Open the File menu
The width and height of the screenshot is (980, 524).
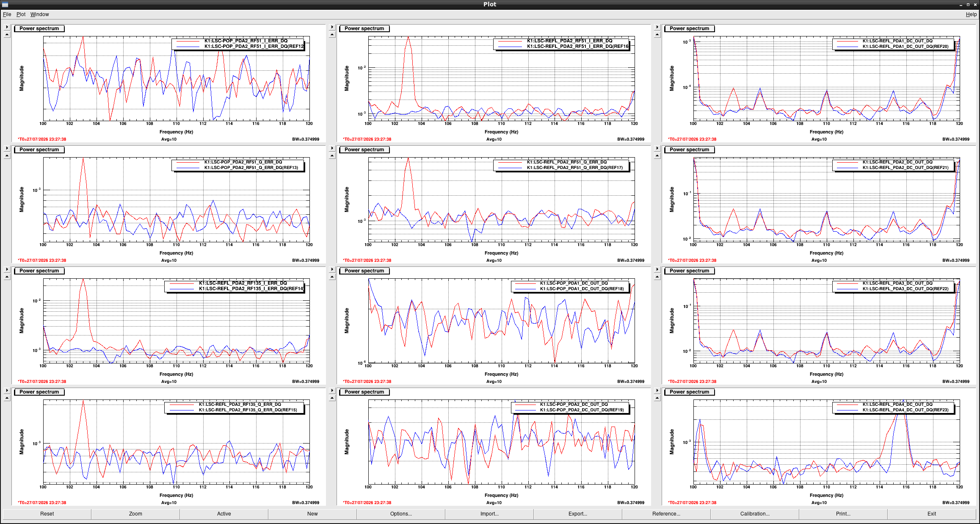pyautogui.click(x=7, y=14)
